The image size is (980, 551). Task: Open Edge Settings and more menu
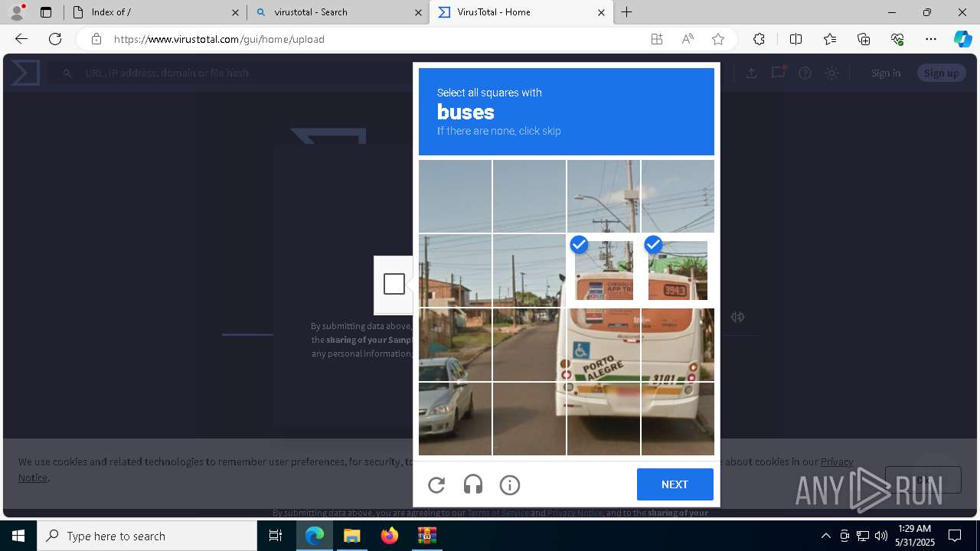tap(931, 39)
